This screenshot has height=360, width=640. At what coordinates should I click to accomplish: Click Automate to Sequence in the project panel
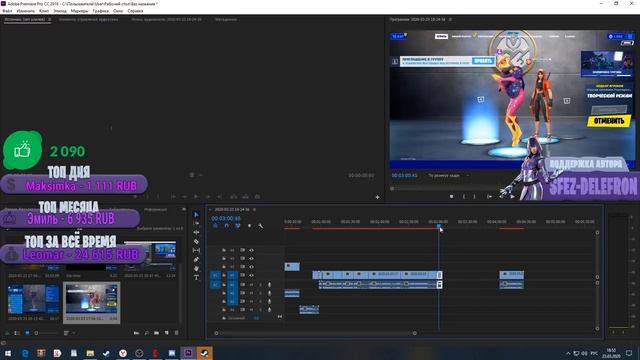pos(136,333)
